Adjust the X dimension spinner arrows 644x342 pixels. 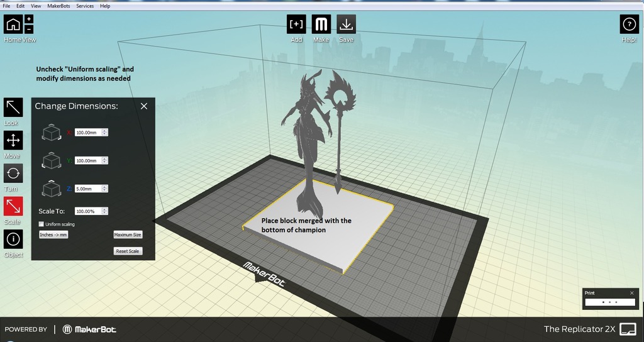pos(105,132)
